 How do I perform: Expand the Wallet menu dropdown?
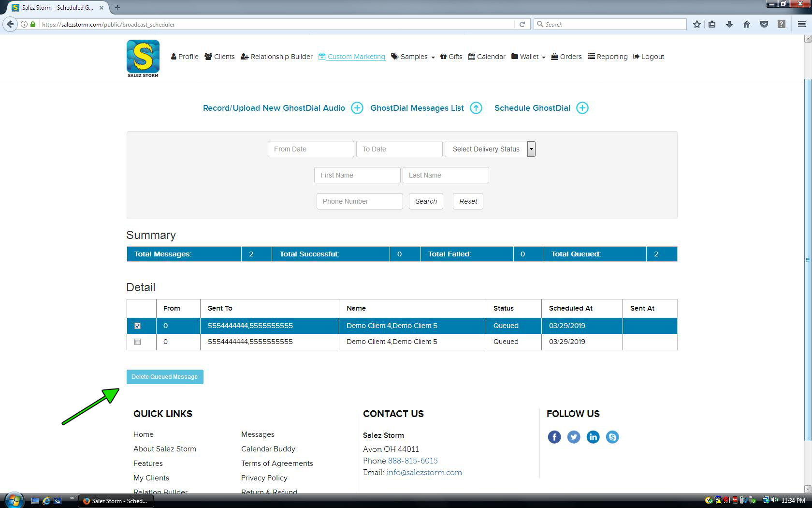pos(528,57)
